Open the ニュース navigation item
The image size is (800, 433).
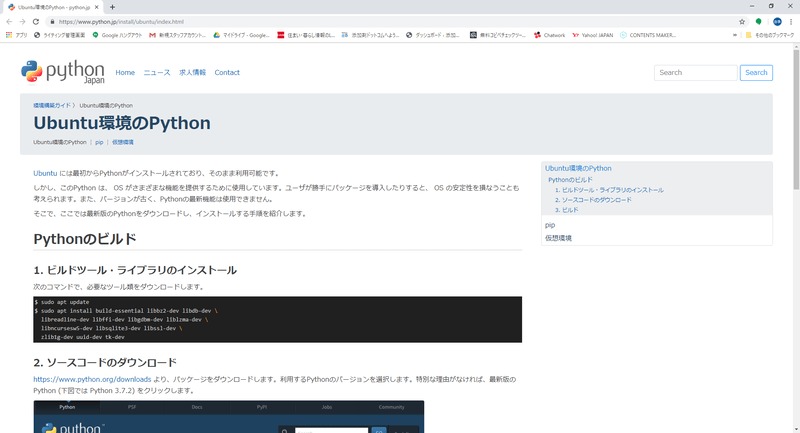point(157,72)
